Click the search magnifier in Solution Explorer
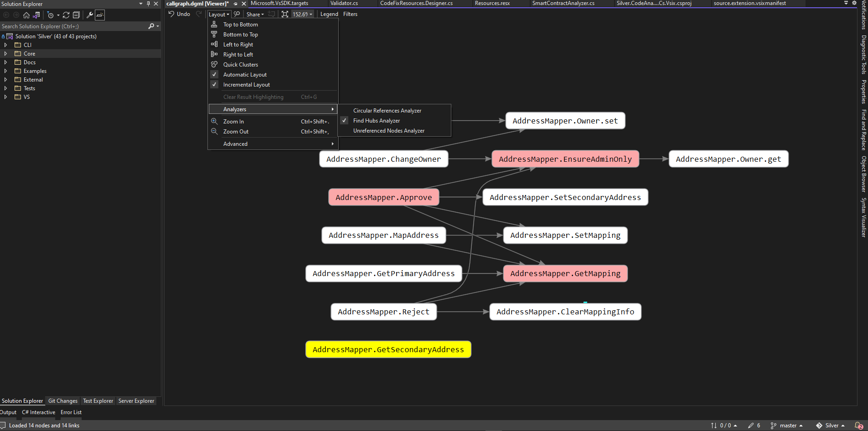The width and height of the screenshot is (868, 431). [x=151, y=26]
